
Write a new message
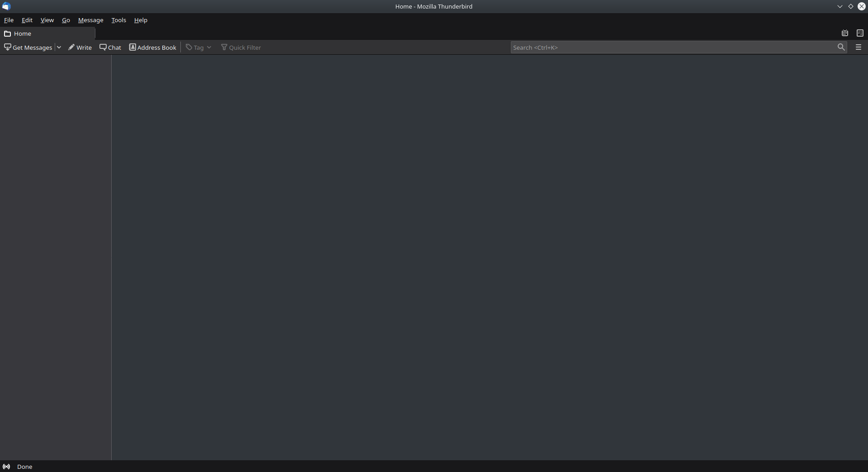(x=80, y=47)
